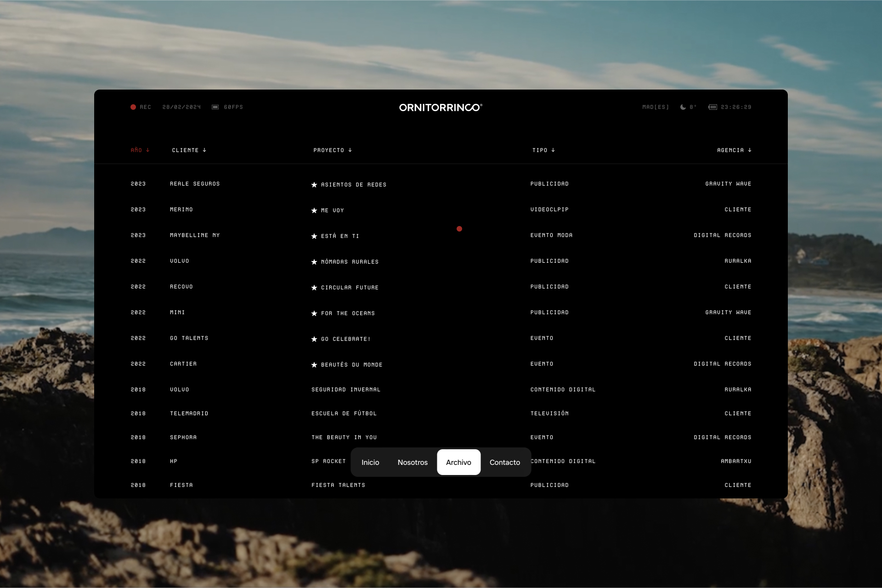Click the Reale Seguros client cell
Screen dimensions: 882x588
195,184
